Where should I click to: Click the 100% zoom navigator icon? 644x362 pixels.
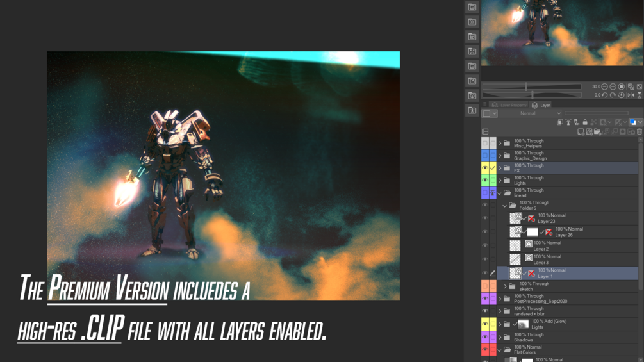(622, 86)
